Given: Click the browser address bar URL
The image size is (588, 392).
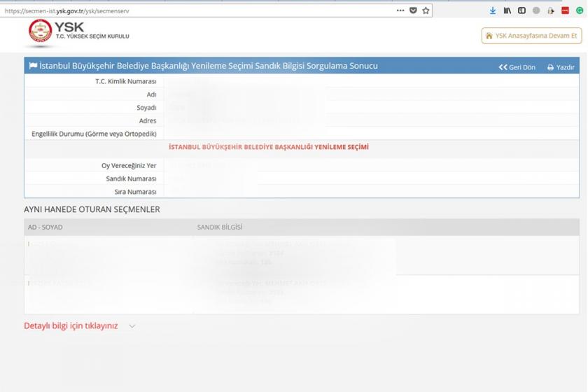Looking at the screenshot, I should (66, 11).
